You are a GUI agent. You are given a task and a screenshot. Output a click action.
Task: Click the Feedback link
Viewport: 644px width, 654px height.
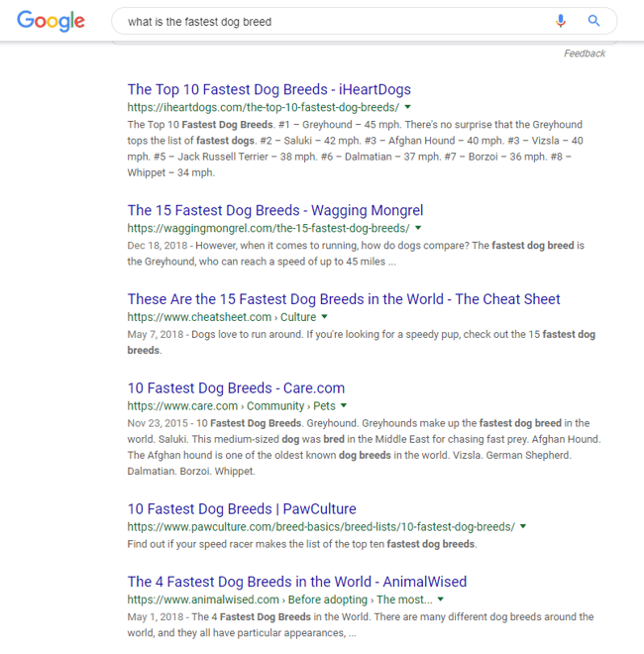coord(585,54)
